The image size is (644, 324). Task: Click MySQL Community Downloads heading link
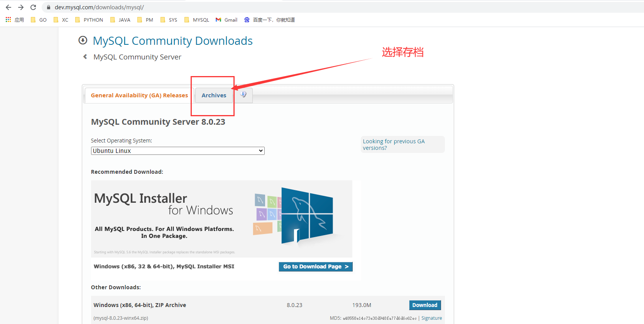click(172, 41)
